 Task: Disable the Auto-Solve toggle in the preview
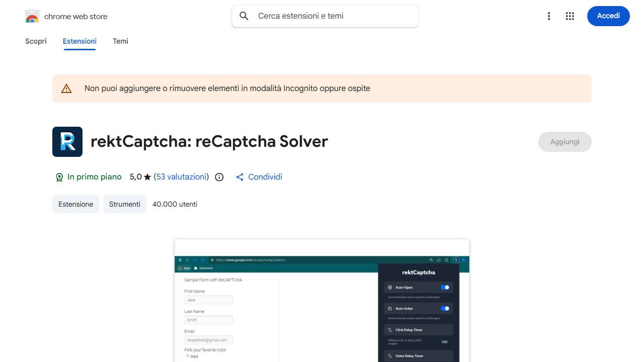tap(445, 308)
